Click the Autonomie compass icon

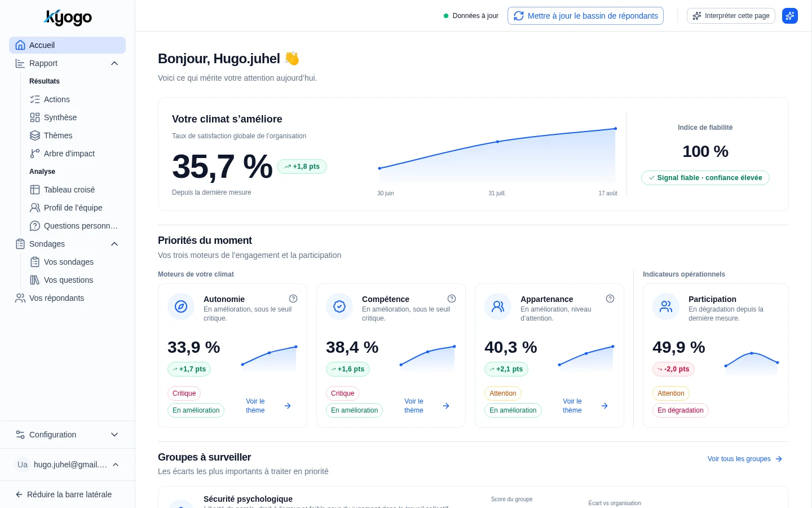[181, 306]
